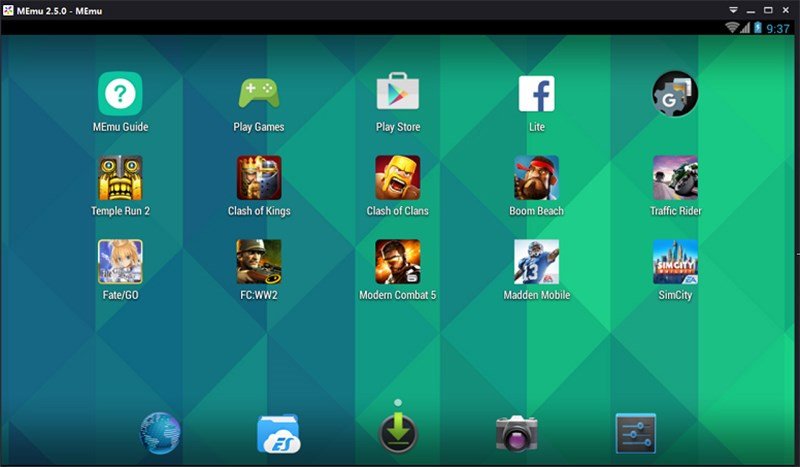Launch Traffic Rider
Image resolution: width=800 pixels, height=467 pixels.
point(675,178)
